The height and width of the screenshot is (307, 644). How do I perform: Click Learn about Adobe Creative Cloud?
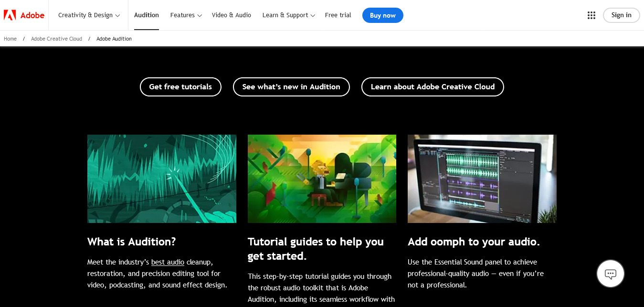point(433,87)
